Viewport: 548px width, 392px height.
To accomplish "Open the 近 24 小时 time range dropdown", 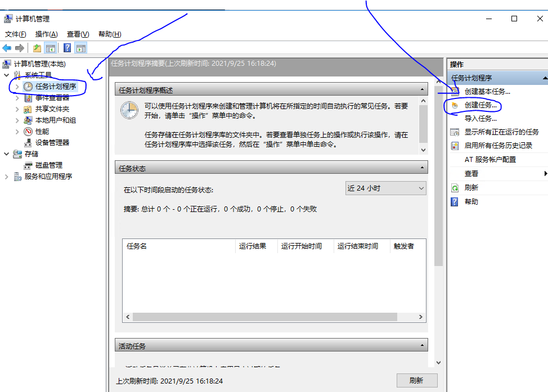I will click(x=420, y=188).
